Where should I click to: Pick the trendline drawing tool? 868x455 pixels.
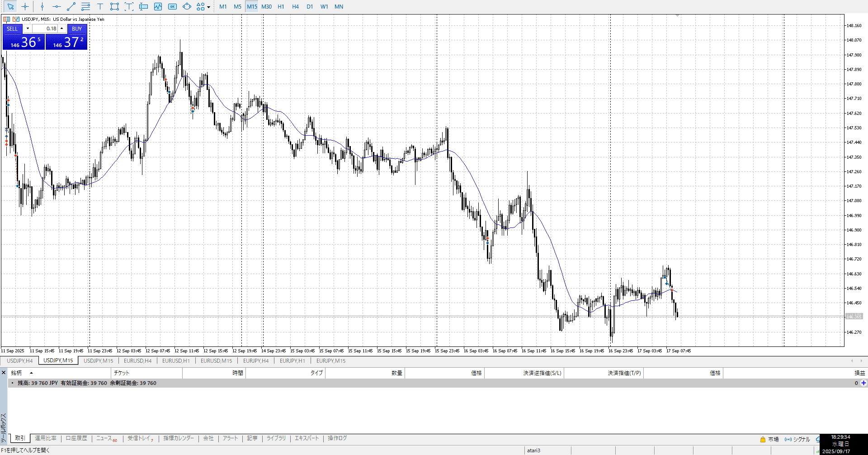pos(71,7)
